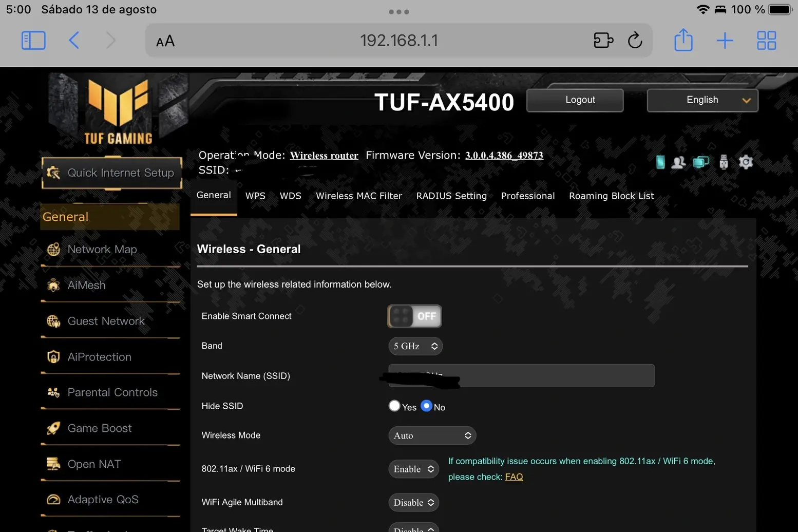Click the Network Name (SSID) input field
This screenshot has width=798, height=532.
[521, 375]
